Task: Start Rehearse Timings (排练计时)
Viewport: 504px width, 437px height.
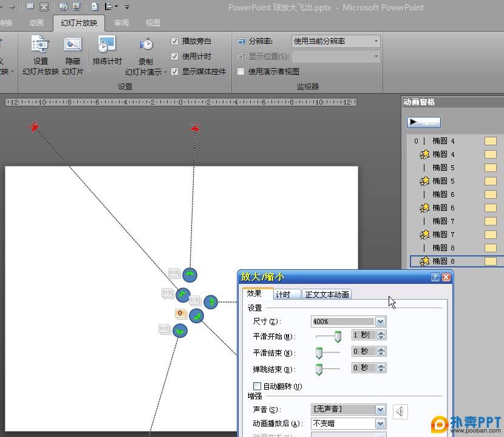Action: coord(107,51)
